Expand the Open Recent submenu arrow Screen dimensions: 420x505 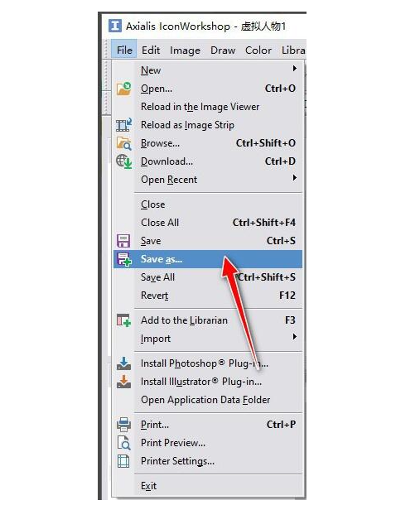coord(294,178)
